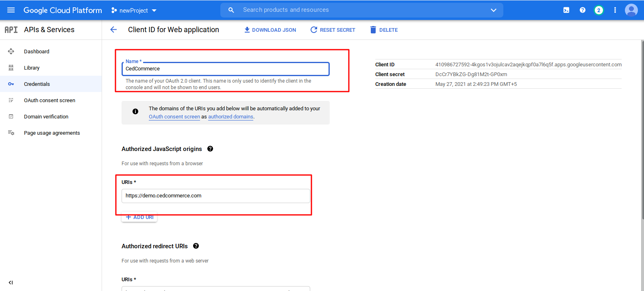Click the Credentials key icon
The image size is (644, 291).
[11, 84]
